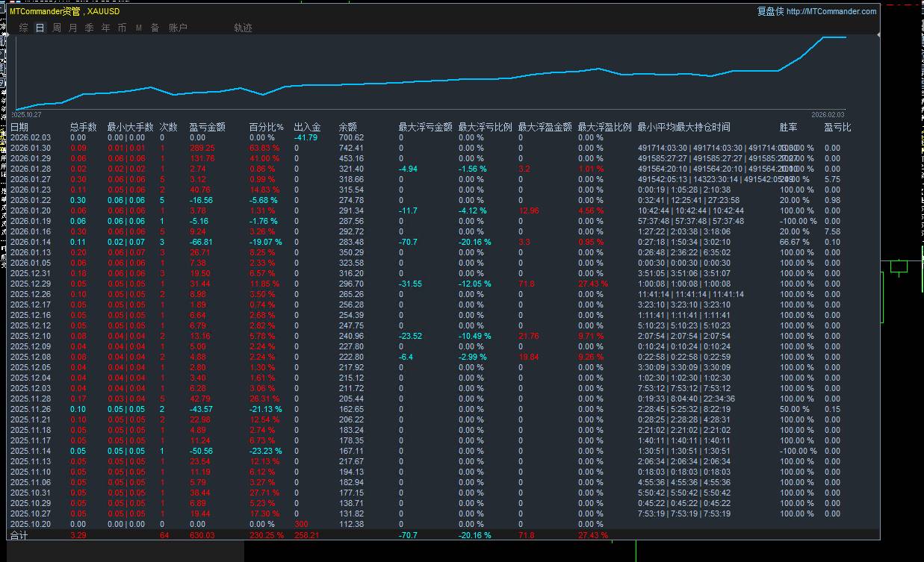The height and width of the screenshot is (562, 924).
Task: Select the 季 quarterly view icon
Action: coord(88,27)
